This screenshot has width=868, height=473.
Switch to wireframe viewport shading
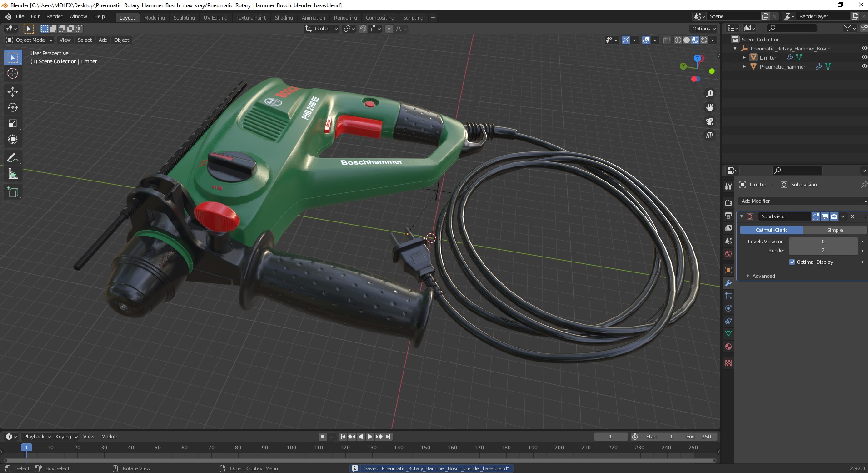[x=678, y=40]
